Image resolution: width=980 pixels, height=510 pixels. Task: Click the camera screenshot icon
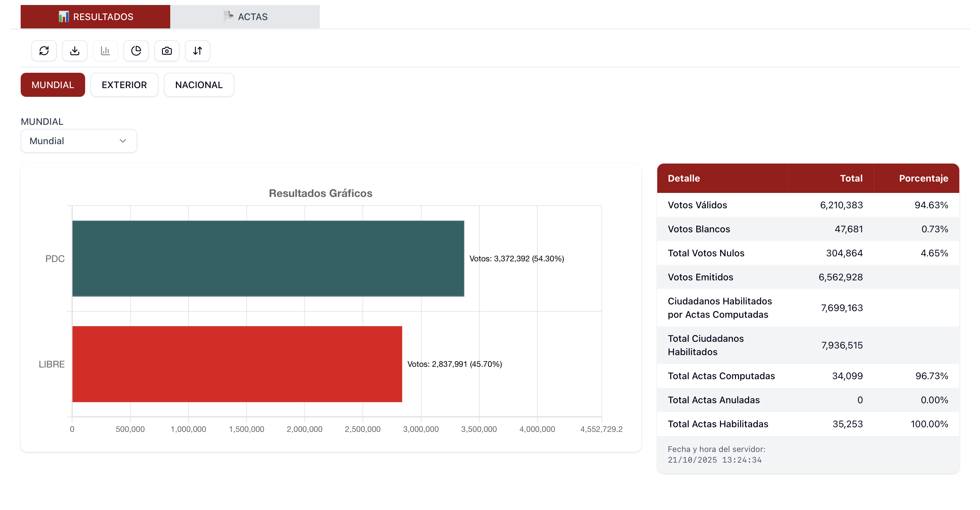167,51
